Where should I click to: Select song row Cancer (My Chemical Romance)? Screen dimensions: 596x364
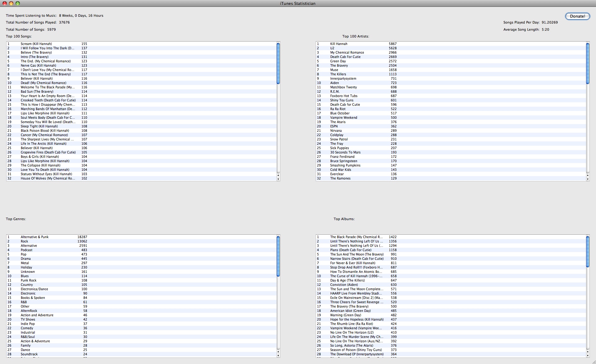coord(141,135)
